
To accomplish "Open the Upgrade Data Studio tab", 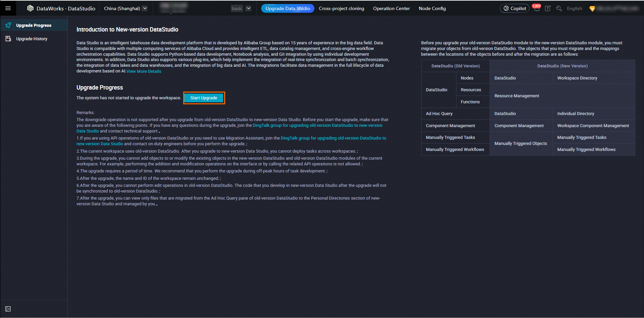I will coord(288,8).
